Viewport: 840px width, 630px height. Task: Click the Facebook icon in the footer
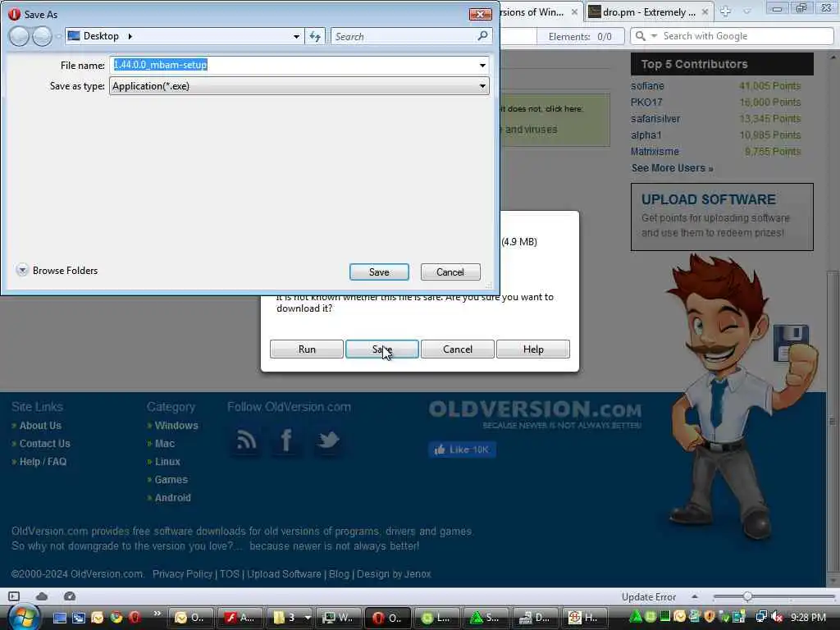pos(286,441)
